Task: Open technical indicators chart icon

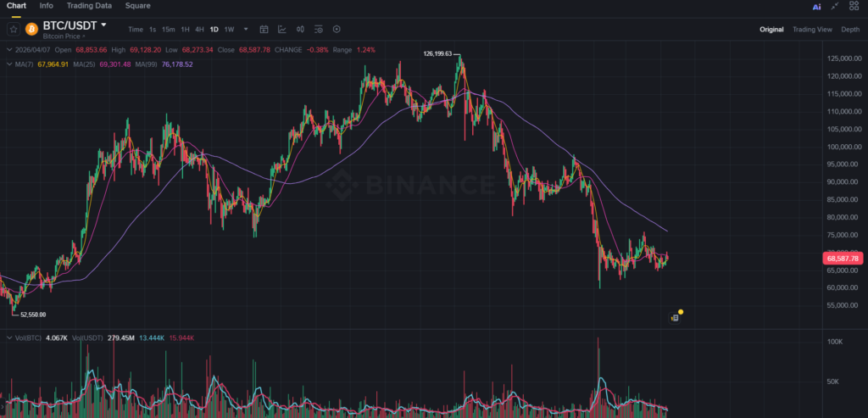Action: (281, 29)
